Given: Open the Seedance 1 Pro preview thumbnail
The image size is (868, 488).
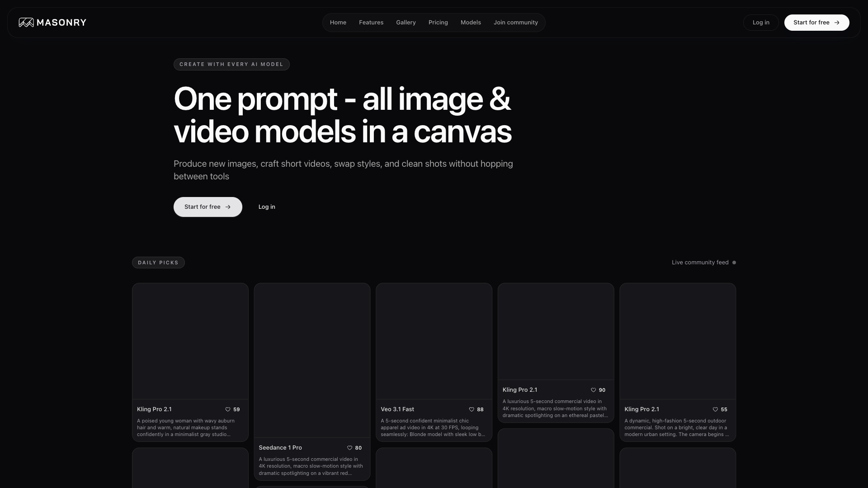Looking at the screenshot, I should [312, 360].
